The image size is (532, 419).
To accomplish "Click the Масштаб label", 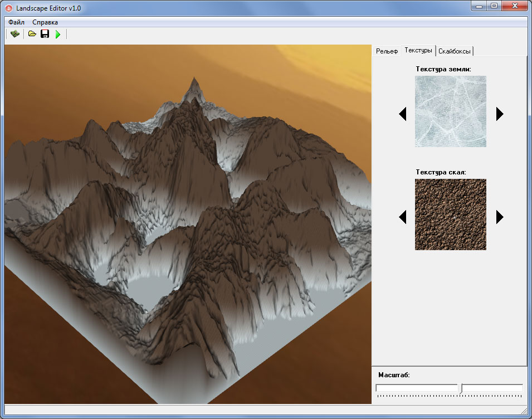I will (394, 375).
